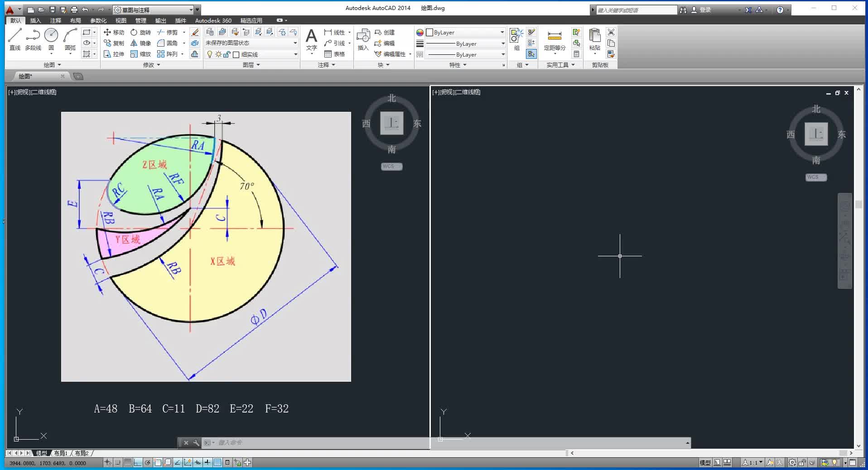Click the 旋转 (Rotate) tool

point(140,32)
